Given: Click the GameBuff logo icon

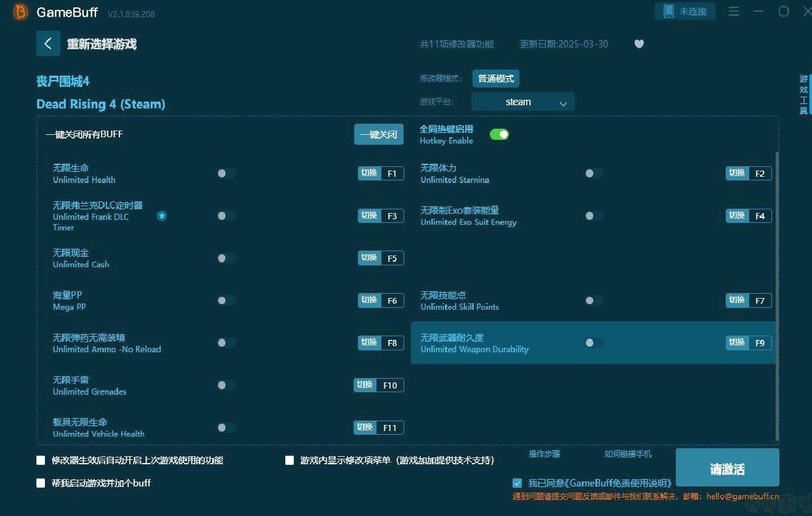Looking at the screenshot, I should [x=20, y=12].
